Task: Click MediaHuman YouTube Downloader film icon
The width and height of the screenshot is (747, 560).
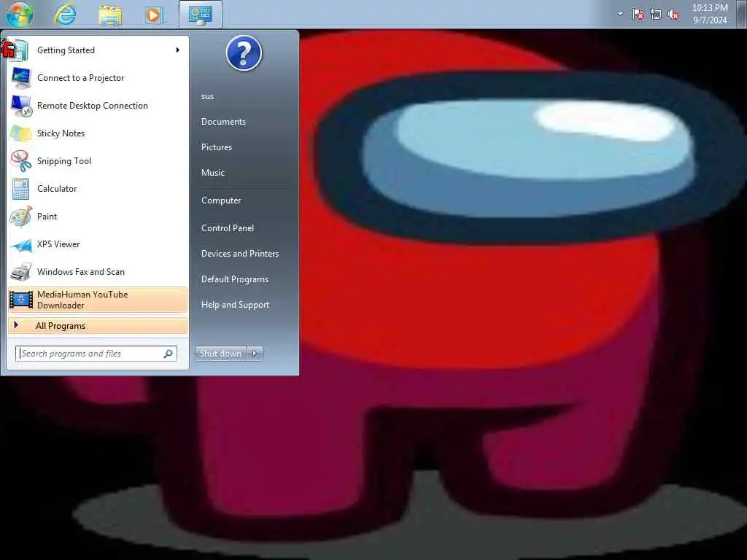Action: [x=21, y=300]
